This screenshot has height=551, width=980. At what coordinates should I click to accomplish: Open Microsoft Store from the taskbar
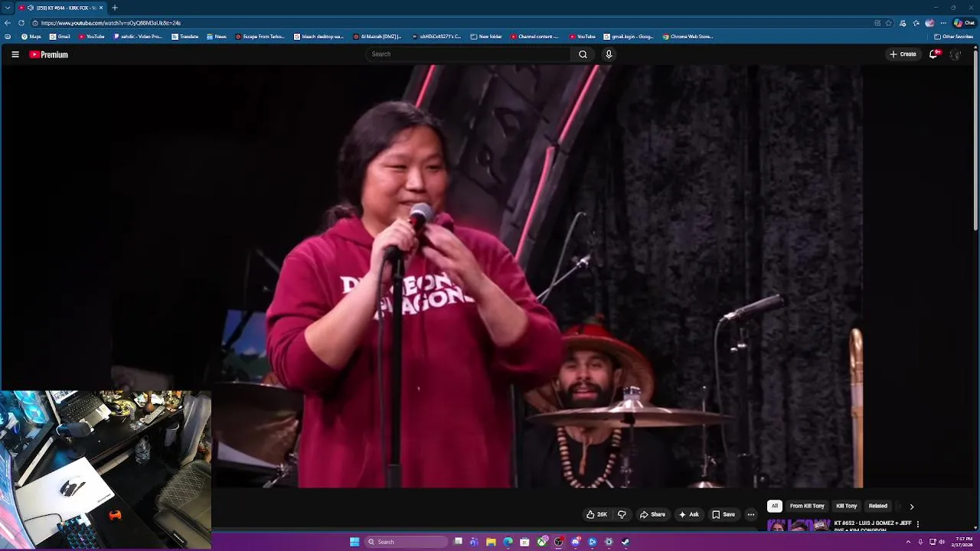pos(524,542)
